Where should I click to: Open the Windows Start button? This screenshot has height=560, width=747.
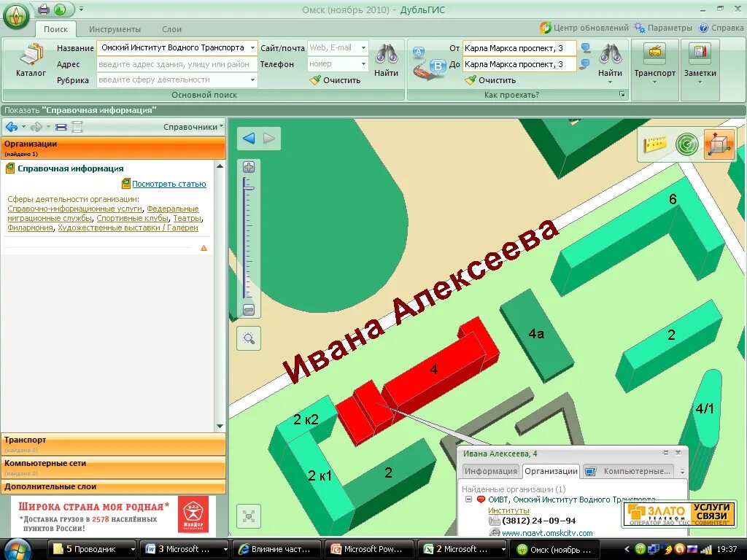[16, 549]
